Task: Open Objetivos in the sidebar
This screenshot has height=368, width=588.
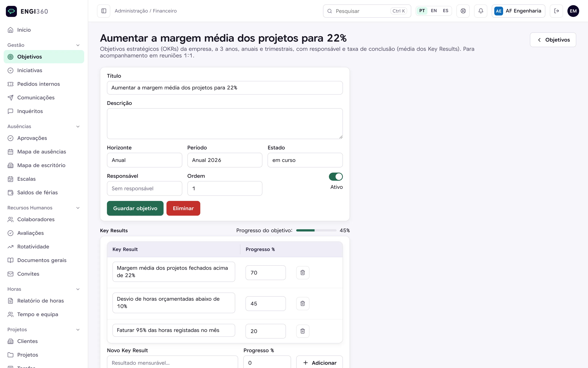Action: (x=44, y=57)
